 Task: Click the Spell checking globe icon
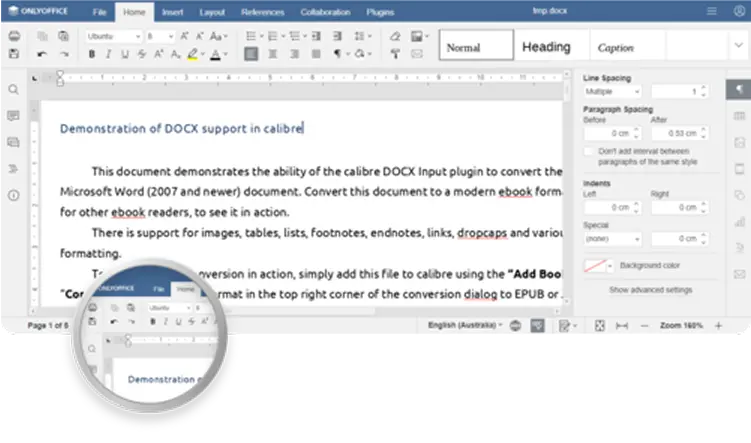pos(515,326)
